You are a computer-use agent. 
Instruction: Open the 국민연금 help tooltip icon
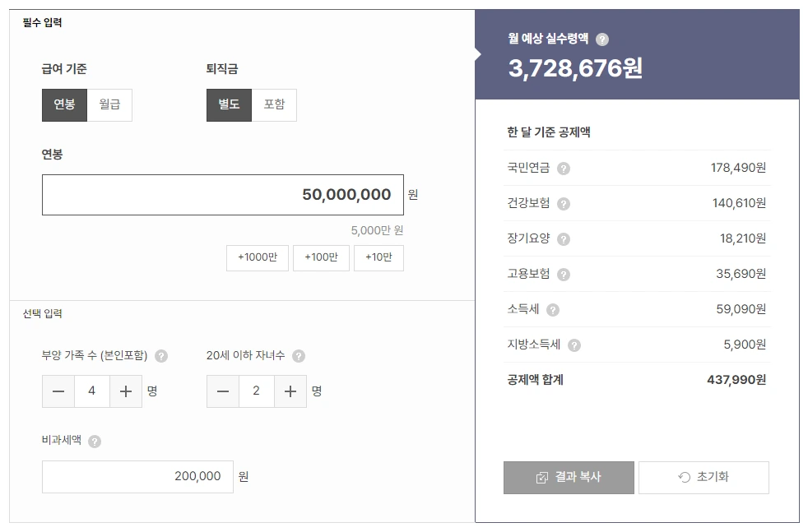(x=564, y=168)
